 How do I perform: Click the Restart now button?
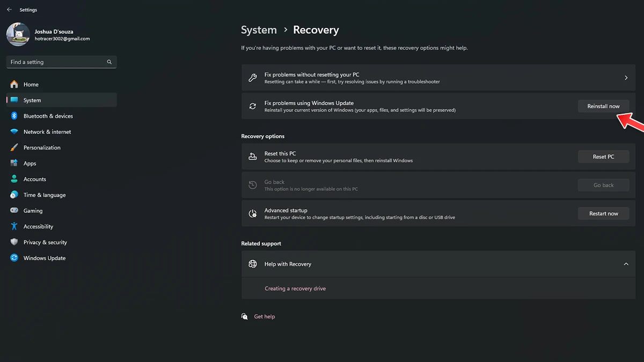point(603,213)
